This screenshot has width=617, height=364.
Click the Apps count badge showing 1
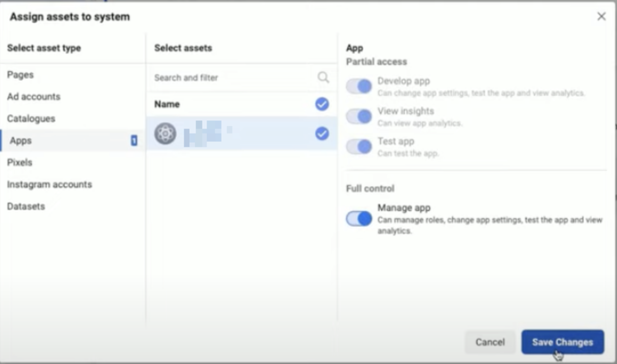click(x=133, y=141)
